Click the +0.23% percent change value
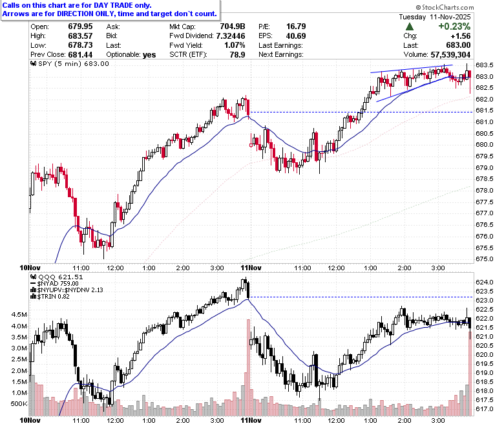Screen dimensions: 504x426 [x=454, y=27]
